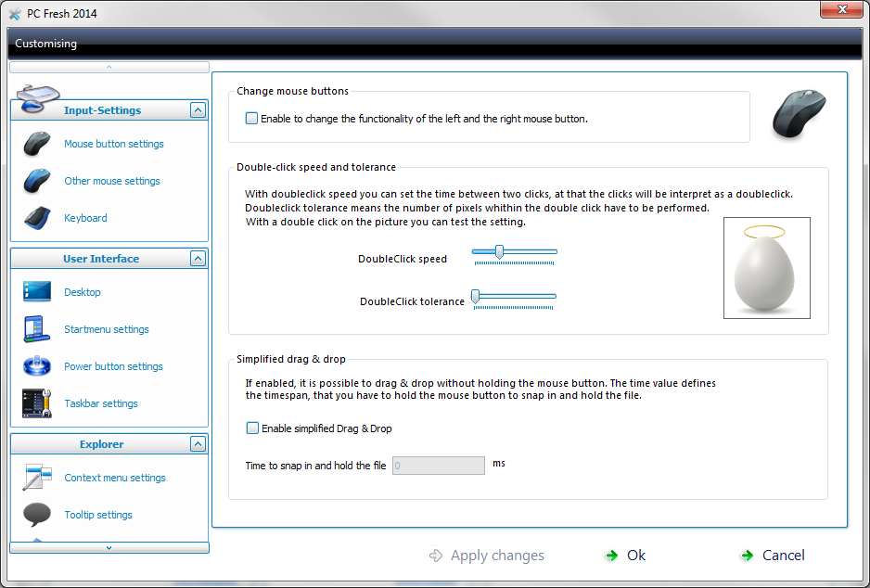Click the egg test picture

767,268
